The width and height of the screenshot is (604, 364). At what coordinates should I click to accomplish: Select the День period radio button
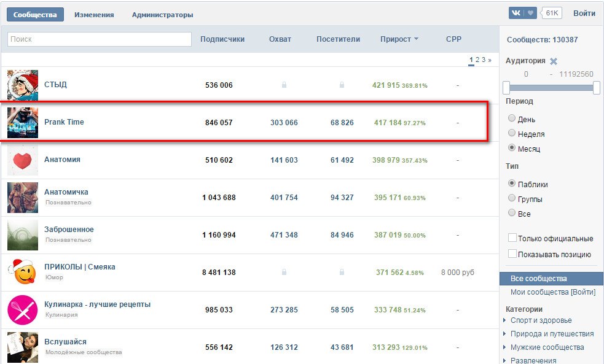coord(512,119)
